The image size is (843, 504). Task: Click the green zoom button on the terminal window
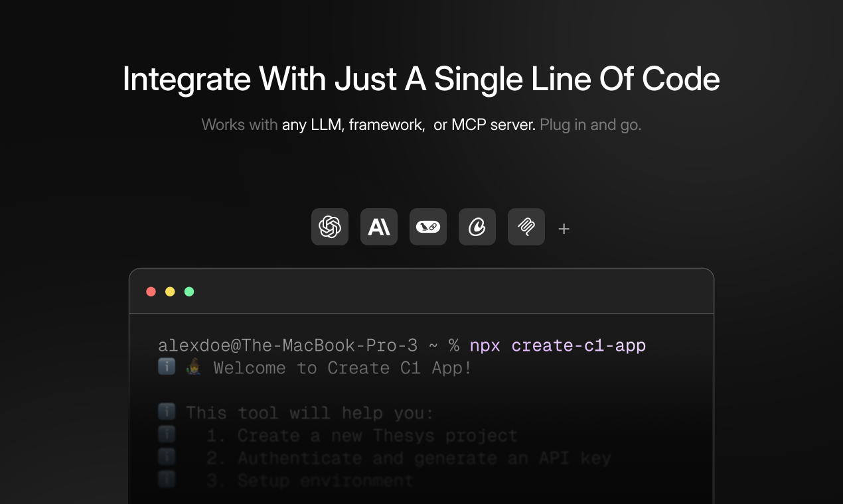click(x=189, y=291)
